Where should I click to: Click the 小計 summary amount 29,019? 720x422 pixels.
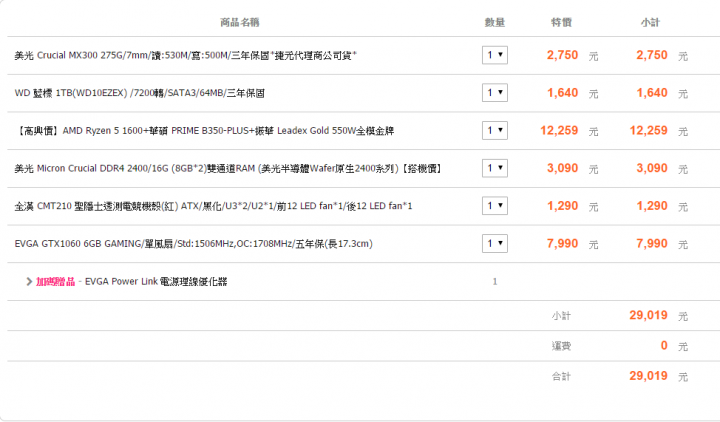click(x=648, y=315)
